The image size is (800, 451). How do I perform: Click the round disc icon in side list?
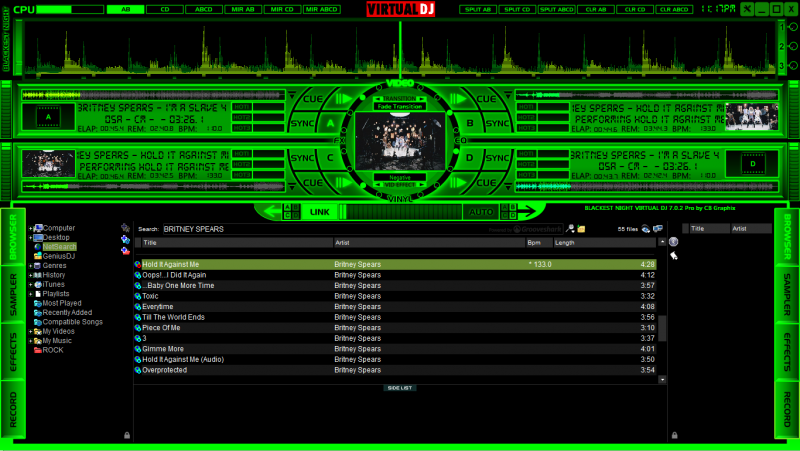click(673, 242)
